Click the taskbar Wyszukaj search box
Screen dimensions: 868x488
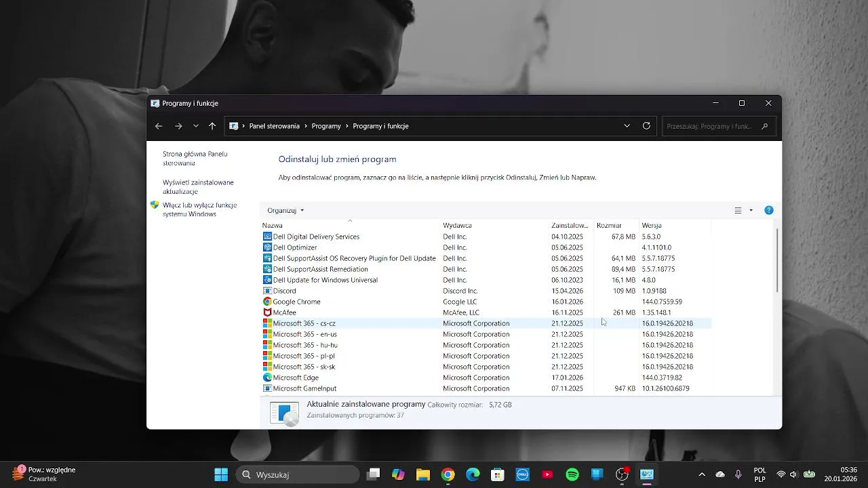pos(297,474)
